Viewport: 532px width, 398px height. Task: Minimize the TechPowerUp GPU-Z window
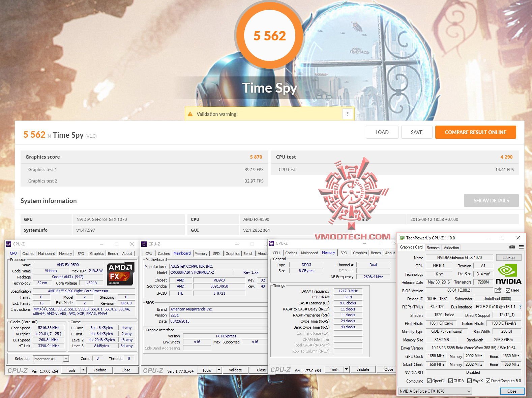pyautogui.click(x=487, y=238)
